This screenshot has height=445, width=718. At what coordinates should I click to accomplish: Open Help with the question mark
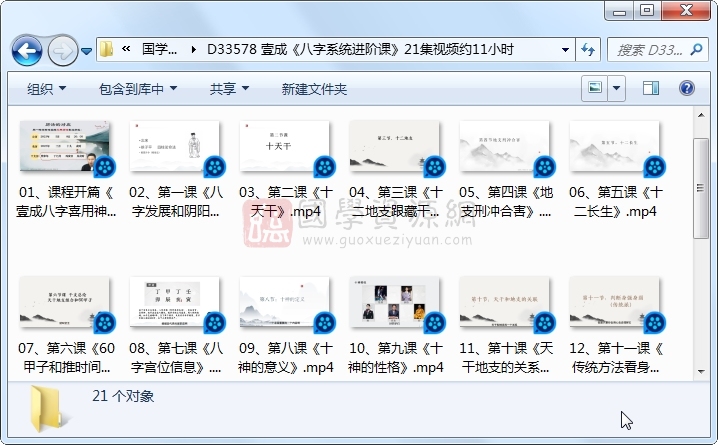(687, 88)
